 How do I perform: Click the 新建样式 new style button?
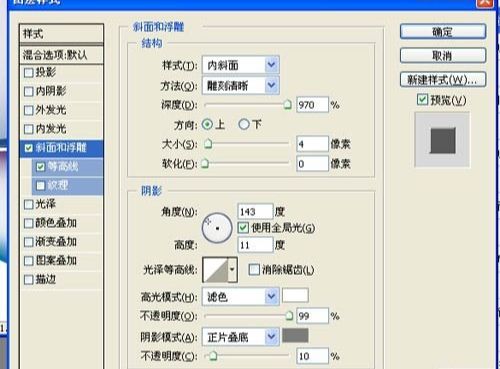coord(443,80)
